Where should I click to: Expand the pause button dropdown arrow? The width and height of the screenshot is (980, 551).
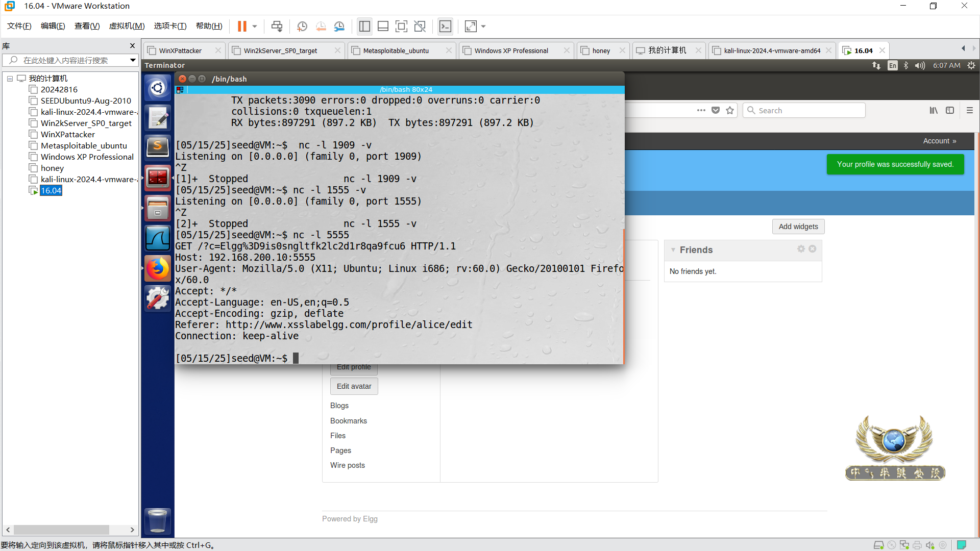click(x=255, y=26)
